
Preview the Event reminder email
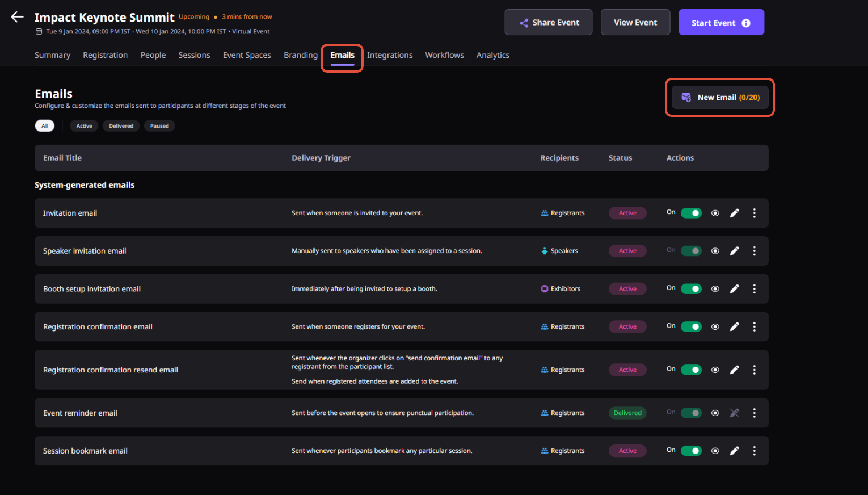[715, 413]
